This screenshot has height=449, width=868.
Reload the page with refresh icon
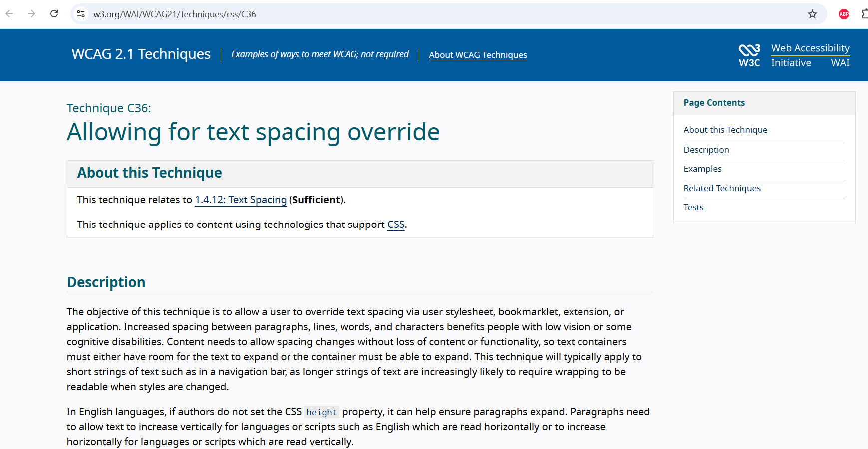point(54,14)
